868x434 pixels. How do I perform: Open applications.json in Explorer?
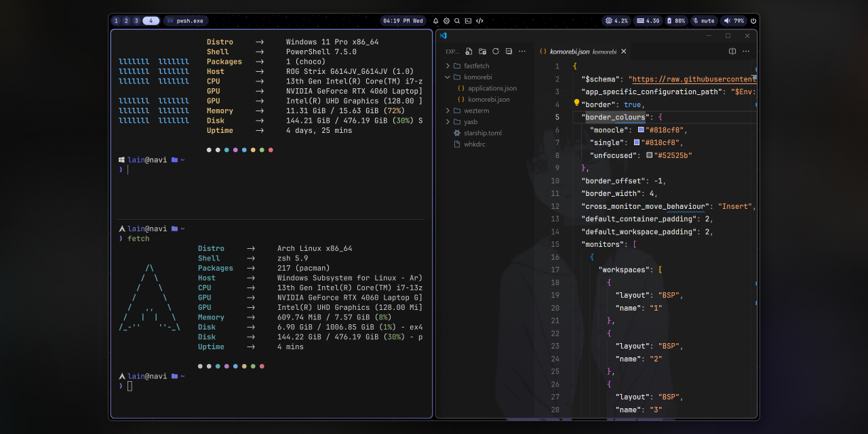488,88
